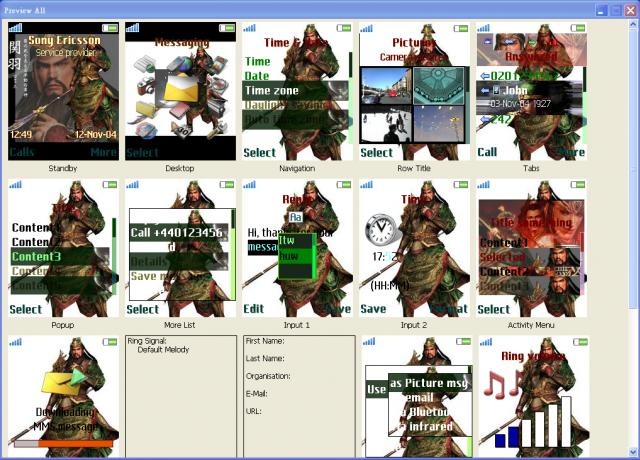Click the 'First Name:' field label

[x=265, y=341]
